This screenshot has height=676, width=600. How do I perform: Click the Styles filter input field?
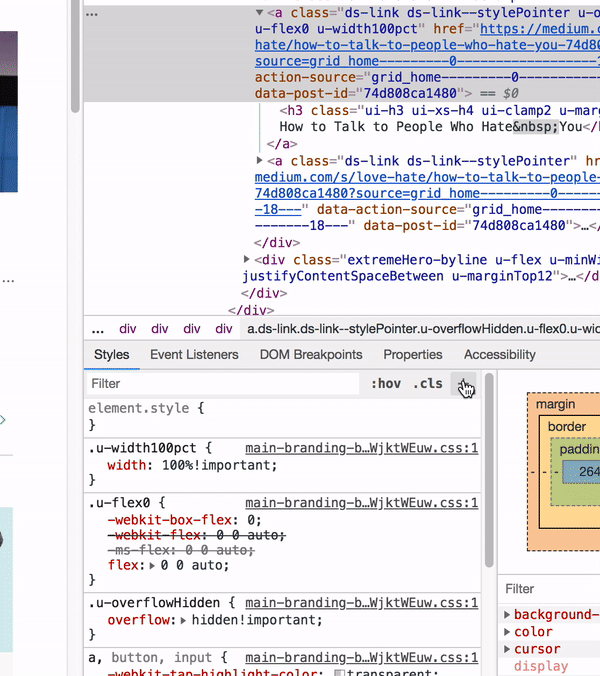(x=223, y=383)
